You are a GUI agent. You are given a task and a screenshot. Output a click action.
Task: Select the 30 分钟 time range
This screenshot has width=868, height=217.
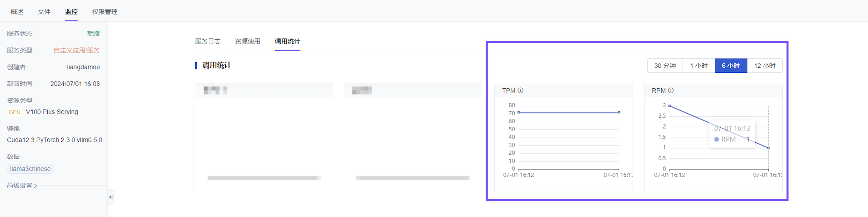click(665, 65)
